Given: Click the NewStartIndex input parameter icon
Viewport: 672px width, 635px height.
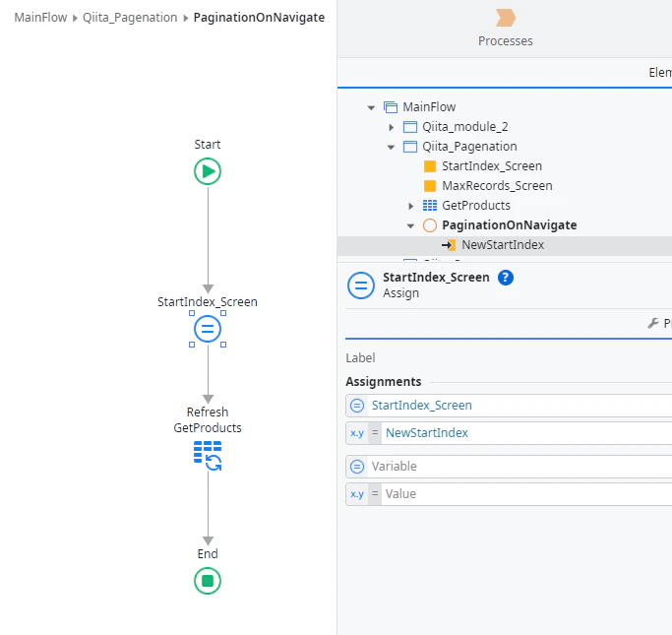Looking at the screenshot, I should point(449,245).
